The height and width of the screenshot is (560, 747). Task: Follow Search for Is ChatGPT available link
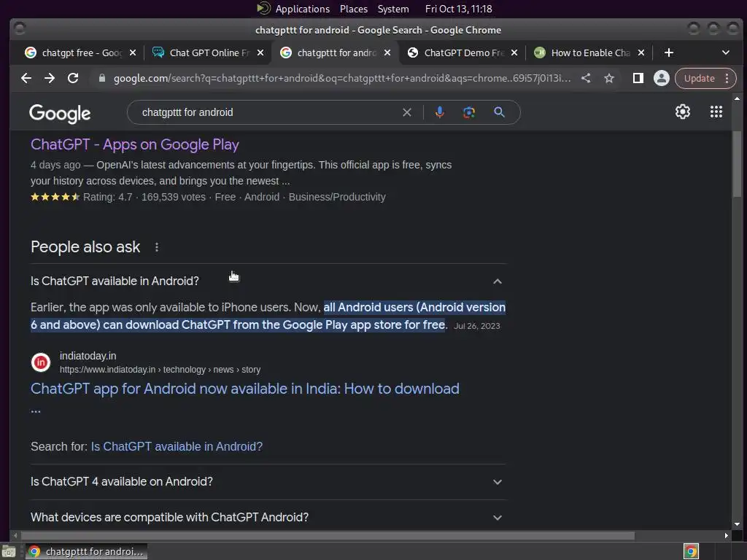click(x=177, y=447)
